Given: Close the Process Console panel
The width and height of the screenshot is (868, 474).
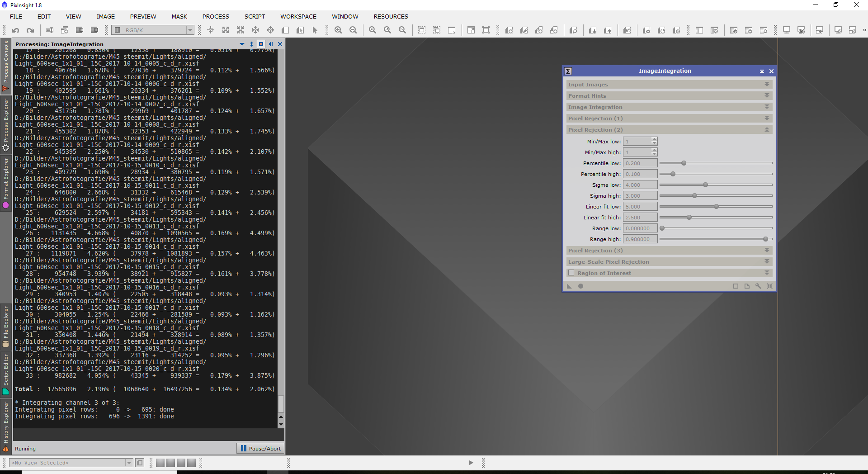Looking at the screenshot, I should 280,44.
